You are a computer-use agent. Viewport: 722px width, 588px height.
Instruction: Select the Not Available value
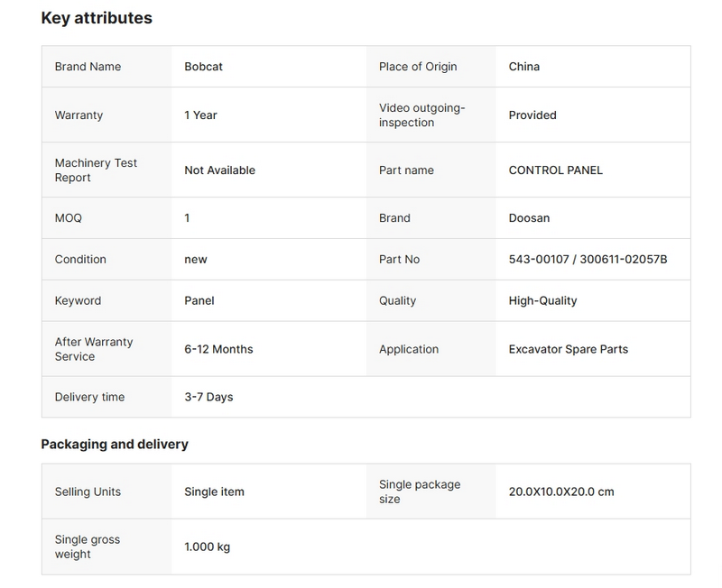click(x=219, y=170)
